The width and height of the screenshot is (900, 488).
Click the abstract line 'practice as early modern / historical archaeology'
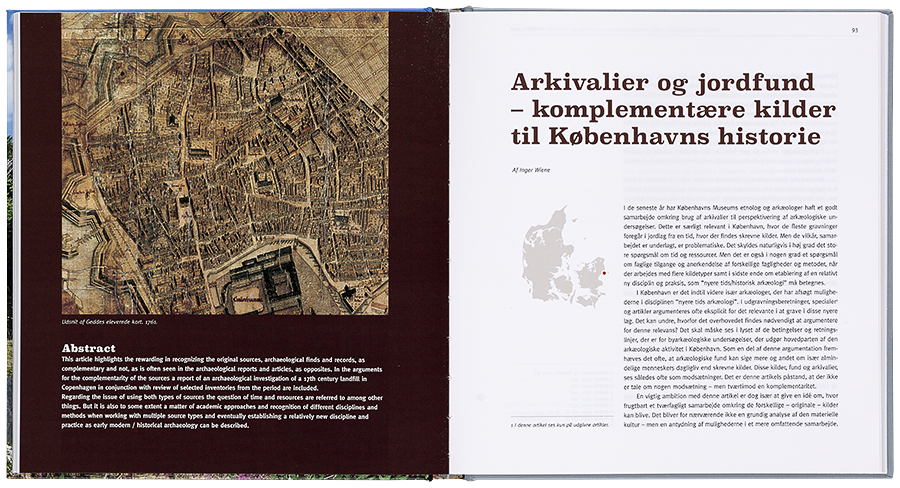click(x=156, y=426)
